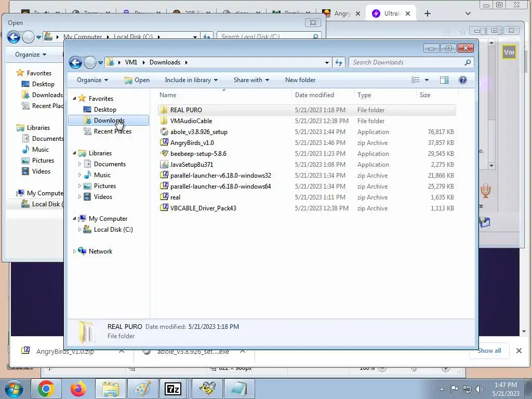Select Desktop under Favorites in Downloads window
Screen dimensions: 532x399
tap(105, 110)
